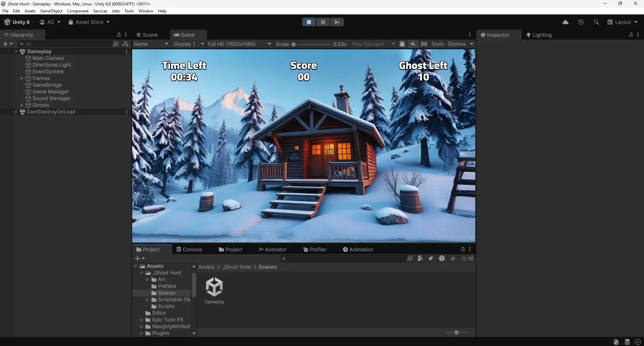Click the Project search field
This screenshot has height=346, width=644.
click(x=343, y=258)
